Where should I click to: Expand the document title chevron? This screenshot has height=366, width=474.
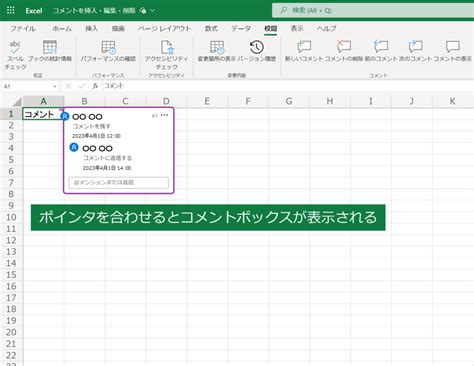pos(153,11)
